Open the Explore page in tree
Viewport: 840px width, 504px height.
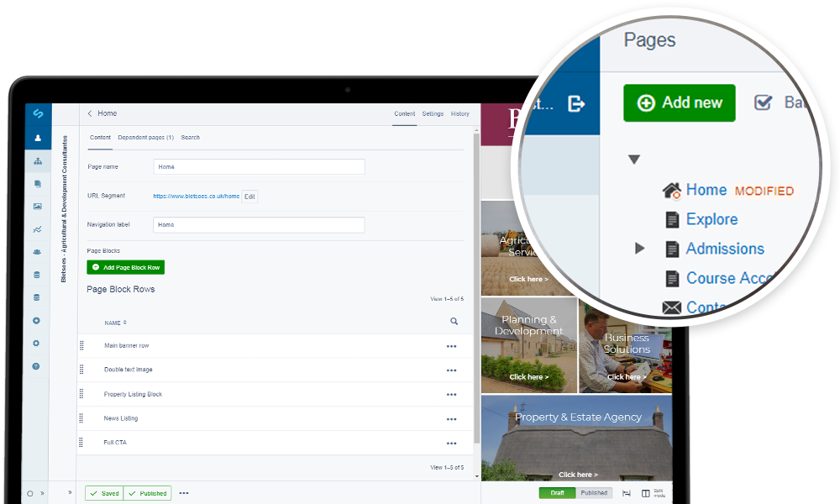pos(712,219)
